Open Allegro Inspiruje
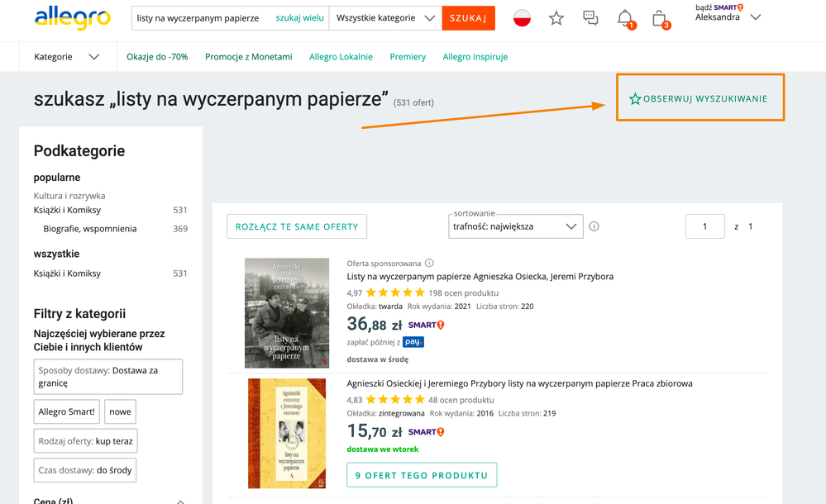826x504 pixels. [x=475, y=57]
